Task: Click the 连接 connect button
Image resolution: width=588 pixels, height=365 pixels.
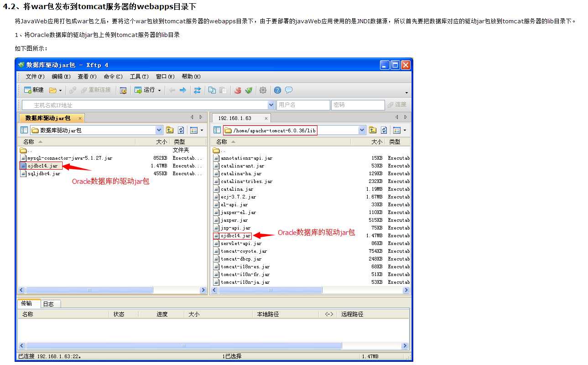Action: pyautogui.click(x=397, y=105)
